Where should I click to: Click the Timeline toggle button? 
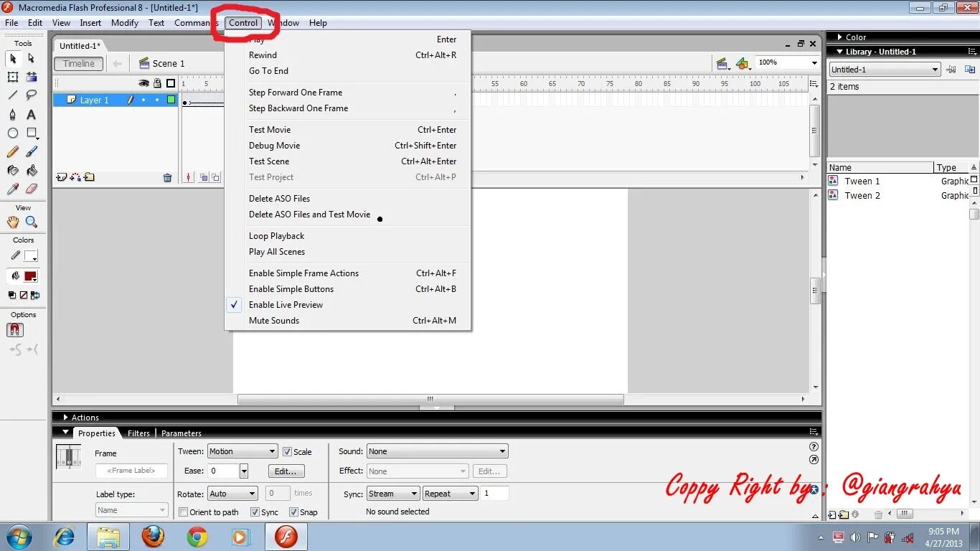click(x=79, y=64)
